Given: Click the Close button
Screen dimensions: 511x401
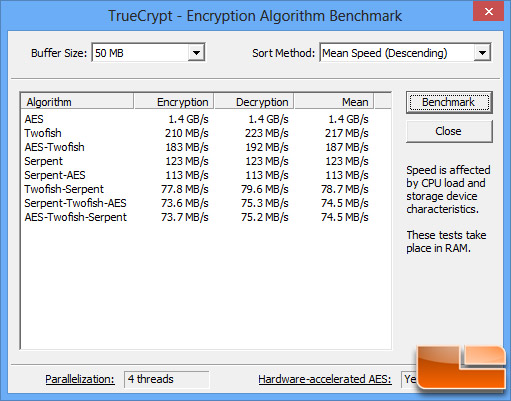Looking at the screenshot, I should tap(449, 131).
